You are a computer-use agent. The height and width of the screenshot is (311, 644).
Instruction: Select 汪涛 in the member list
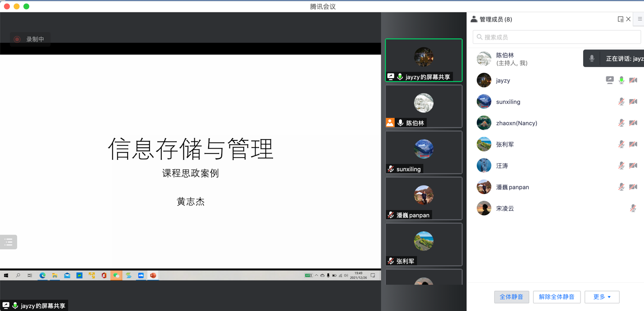tap(502, 166)
